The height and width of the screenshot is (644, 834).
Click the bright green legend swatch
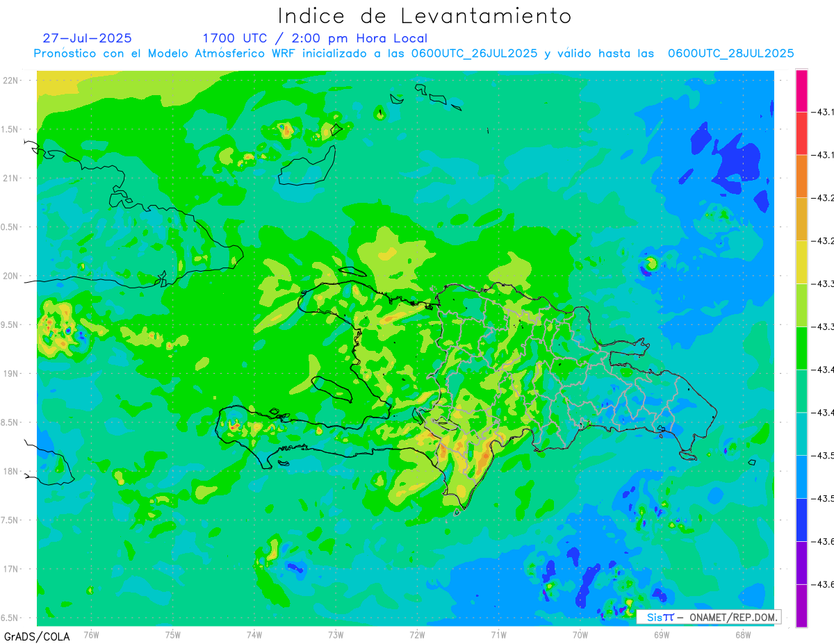(801, 347)
